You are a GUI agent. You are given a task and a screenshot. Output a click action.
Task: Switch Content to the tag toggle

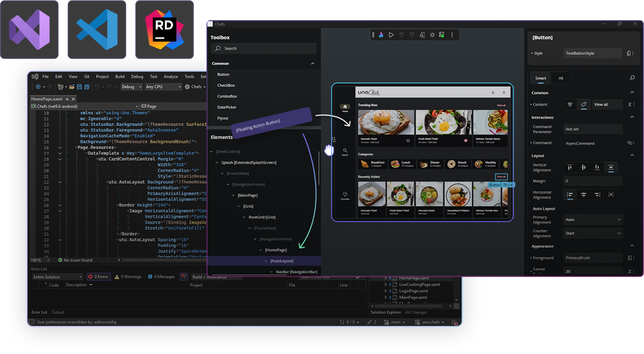[583, 105]
